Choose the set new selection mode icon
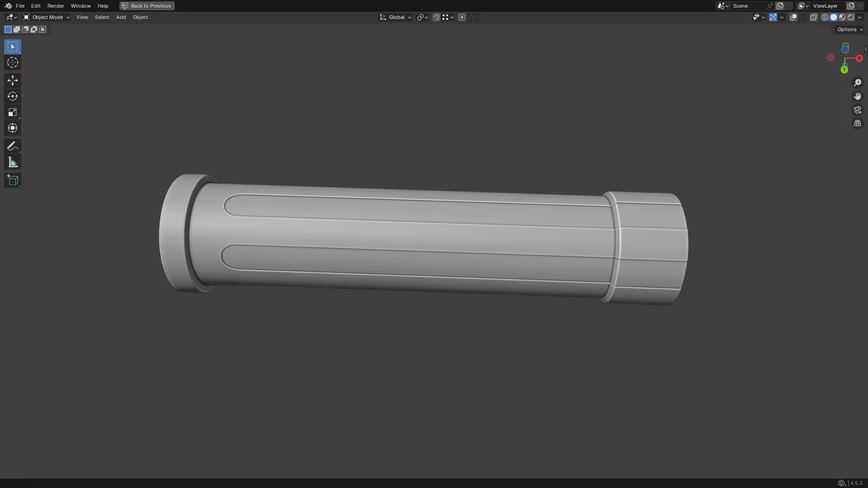Viewport: 868px width, 488px height. 8,29
